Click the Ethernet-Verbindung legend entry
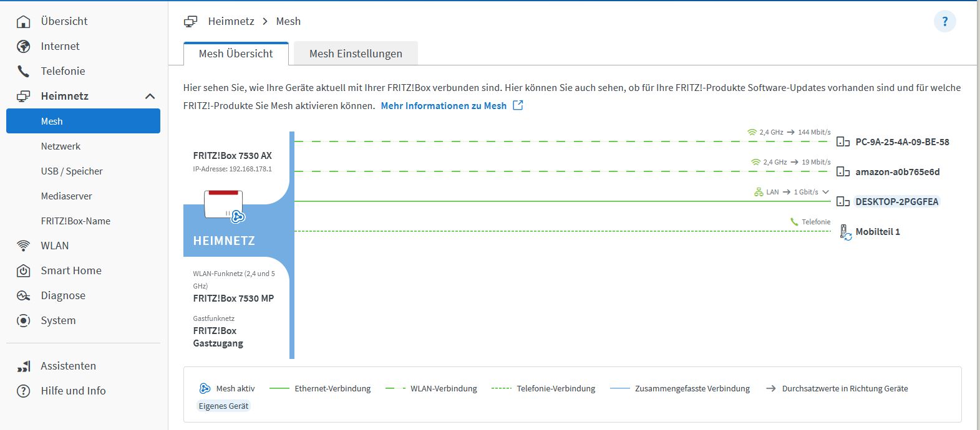 [x=320, y=388]
